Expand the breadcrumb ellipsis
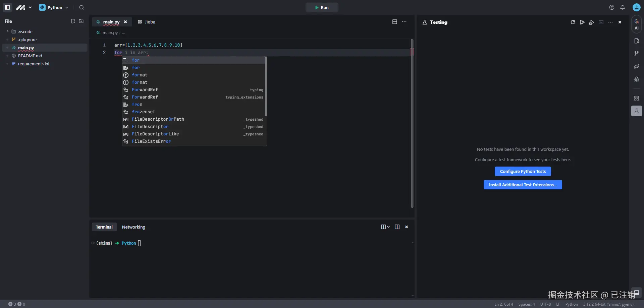 click(x=124, y=33)
